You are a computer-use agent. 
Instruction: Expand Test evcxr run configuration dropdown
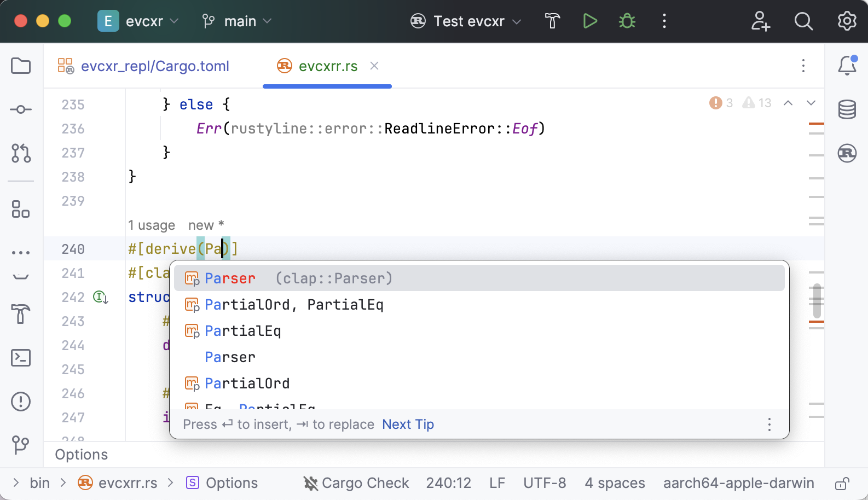tap(466, 21)
